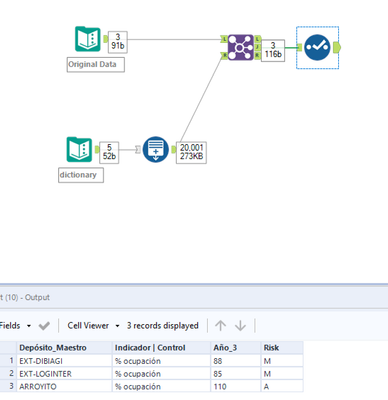Click the Generate Rows output anchor
The height and width of the screenshot is (400, 388).
click(x=173, y=149)
